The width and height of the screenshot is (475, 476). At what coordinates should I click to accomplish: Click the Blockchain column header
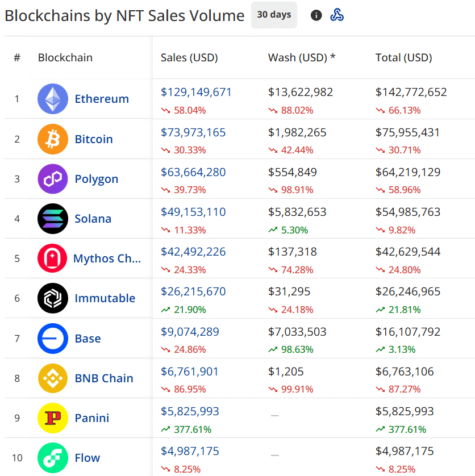(x=65, y=57)
